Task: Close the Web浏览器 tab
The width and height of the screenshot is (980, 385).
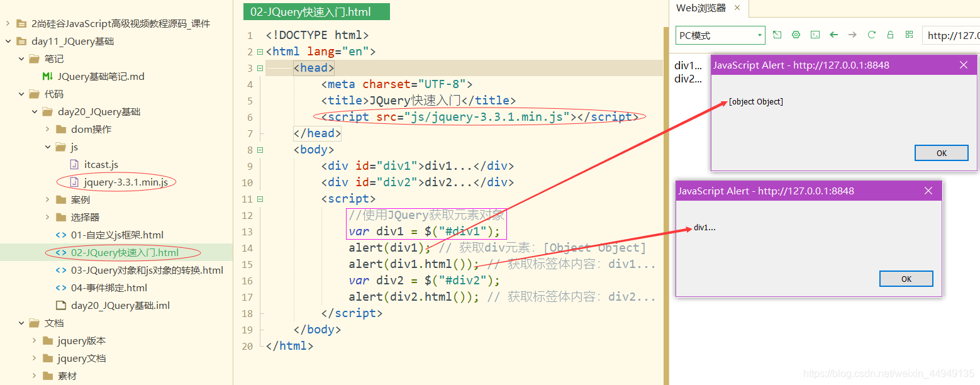Action: point(737,8)
